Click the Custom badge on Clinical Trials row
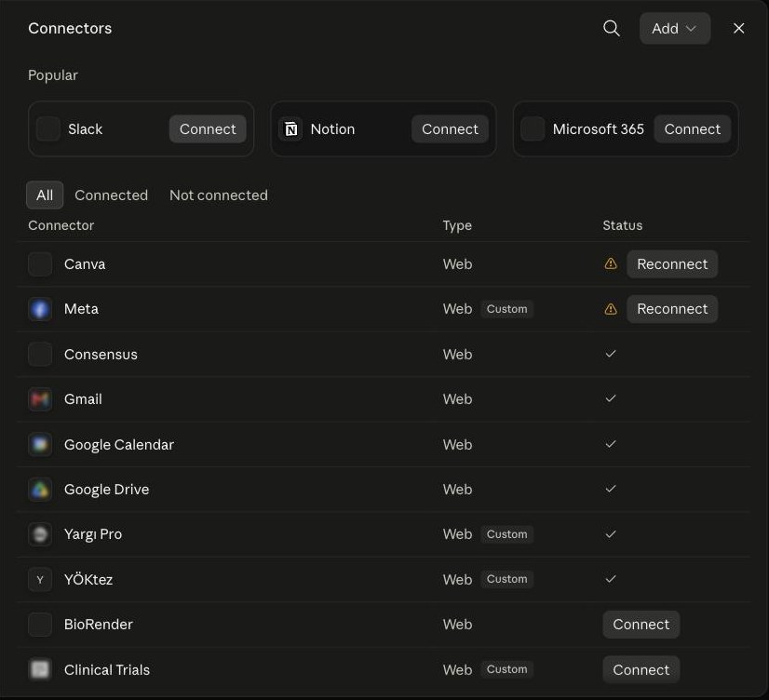 [x=506, y=669]
